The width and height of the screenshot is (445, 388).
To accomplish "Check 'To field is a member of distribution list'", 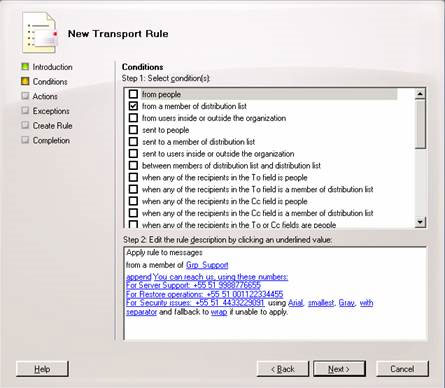I will tap(133, 189).
